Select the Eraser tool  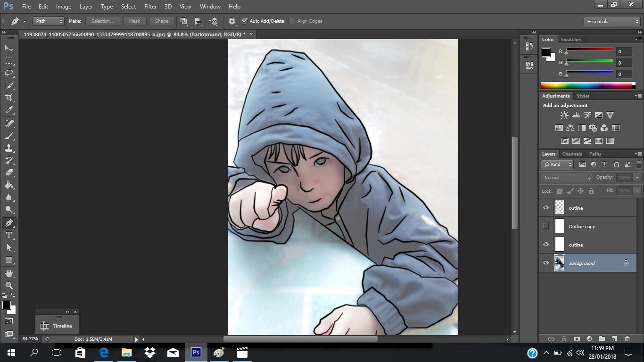tap(9, 173)
